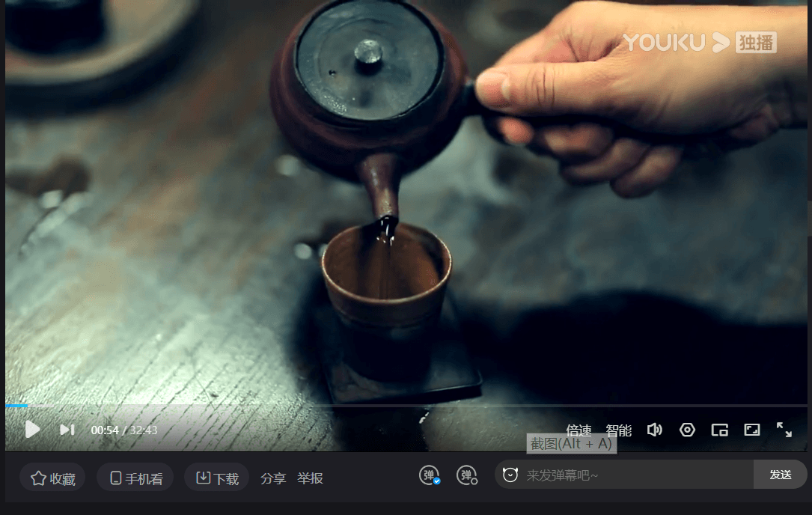Open the 倍速 playback speed menu
The height and width of the screenshot is (515, 812).
coord(579,430)
